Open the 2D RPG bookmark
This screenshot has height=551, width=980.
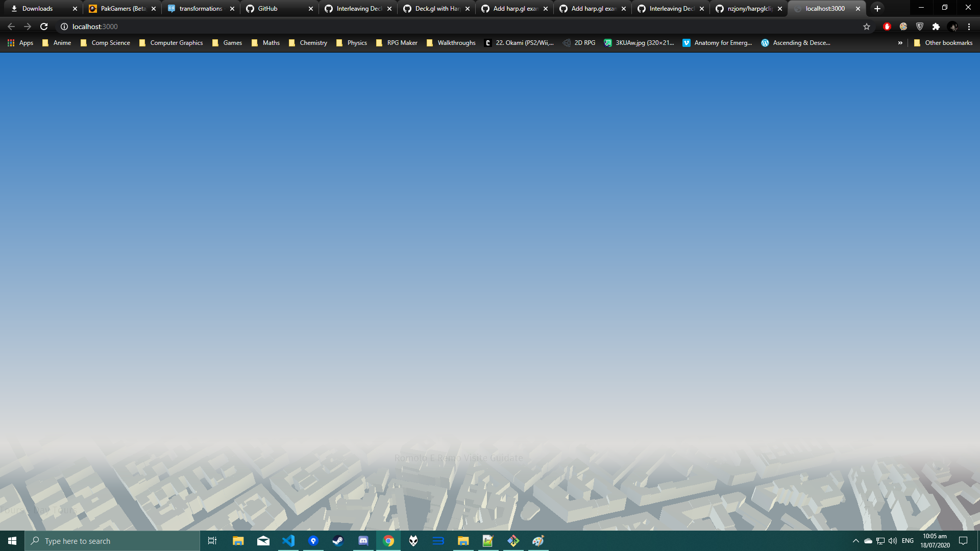pos(579,43)
